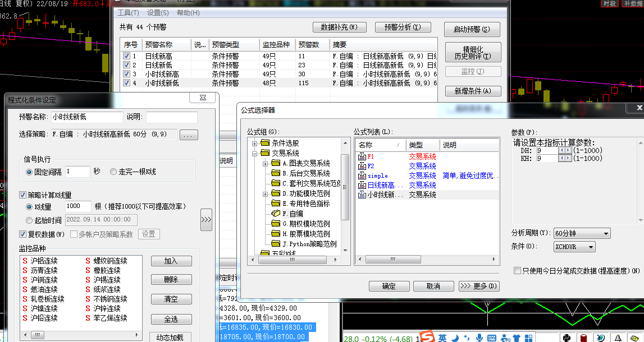
Task: Click the satellite dish status icon
Action: click(601, 338)
